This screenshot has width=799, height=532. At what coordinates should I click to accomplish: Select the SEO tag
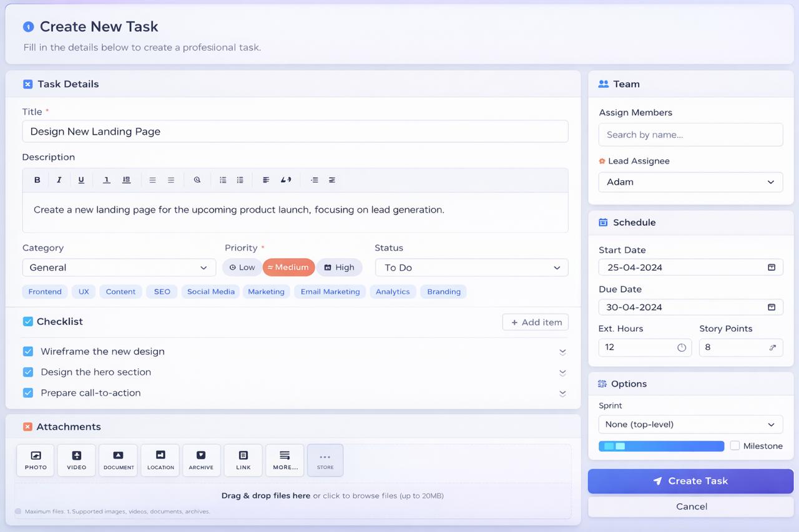pyautogui.click(x=162, y=291)
